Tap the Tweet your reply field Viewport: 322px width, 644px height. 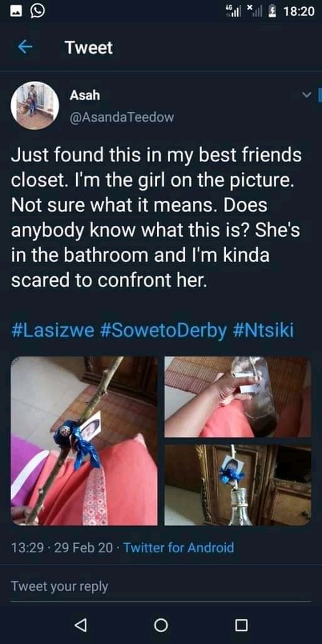point(161,586)
